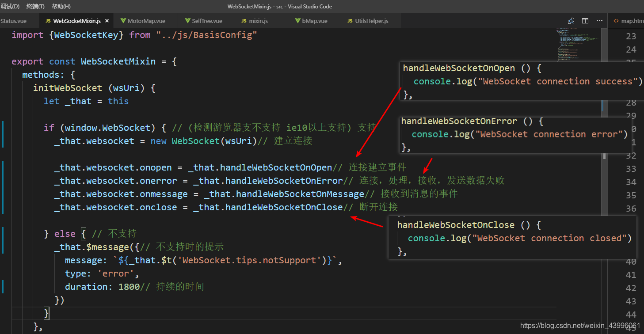Click the if (window.WebSocket) condition
The height and width of the screenshot is (334, 644).
[x=105, y=128]
